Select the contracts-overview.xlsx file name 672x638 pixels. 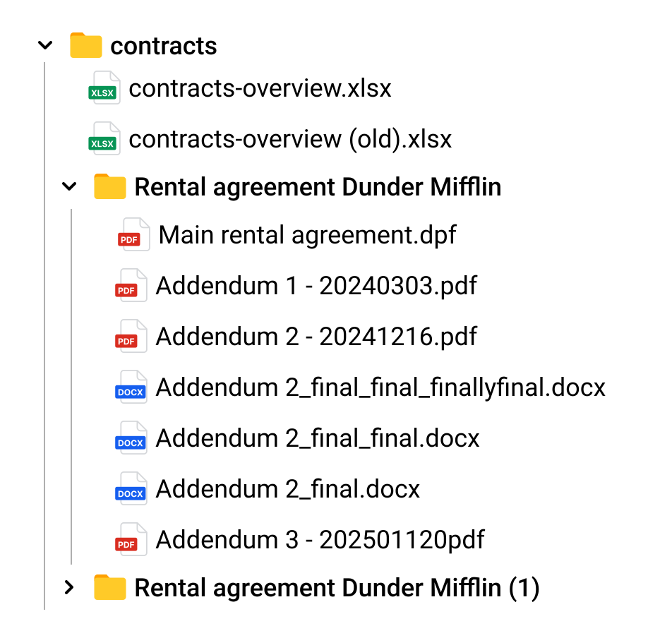click(x=260, y=88)
